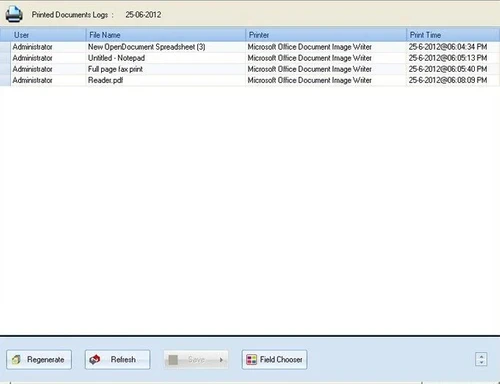This screenshot has width=500, height=384.
Task: Select the 'New OpenDocument Spreadsheet (3)' file name
Action: [x=147, y=47]
